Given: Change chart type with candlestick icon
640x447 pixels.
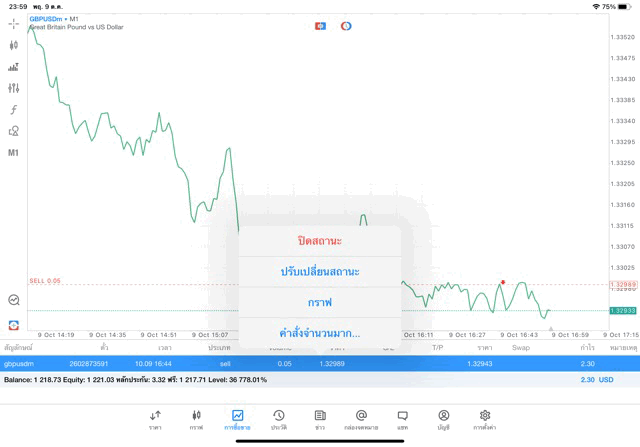Looking at the screenshot, I should [x=14, y=45].
